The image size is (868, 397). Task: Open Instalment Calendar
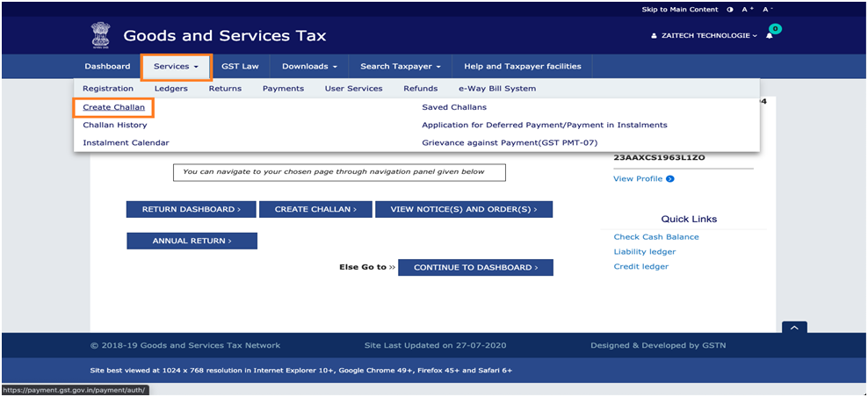pyautogui.click(x=127, y=143)
